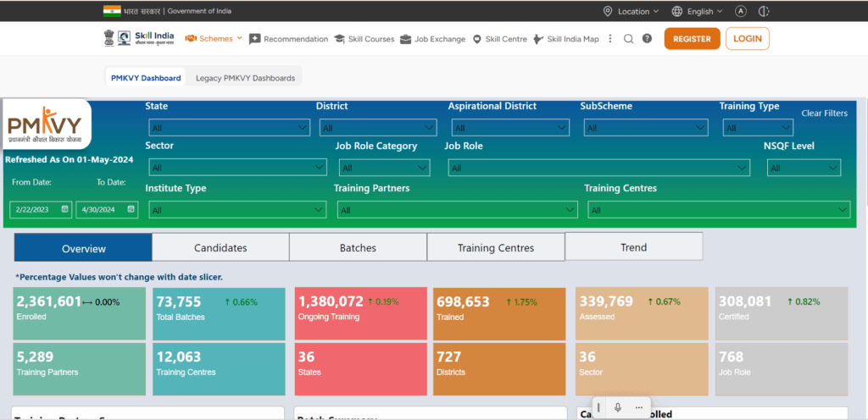Viewport: 868px width, 420px height.
Task: Switch to the Training Centres tab
Action: click(495, 247)
